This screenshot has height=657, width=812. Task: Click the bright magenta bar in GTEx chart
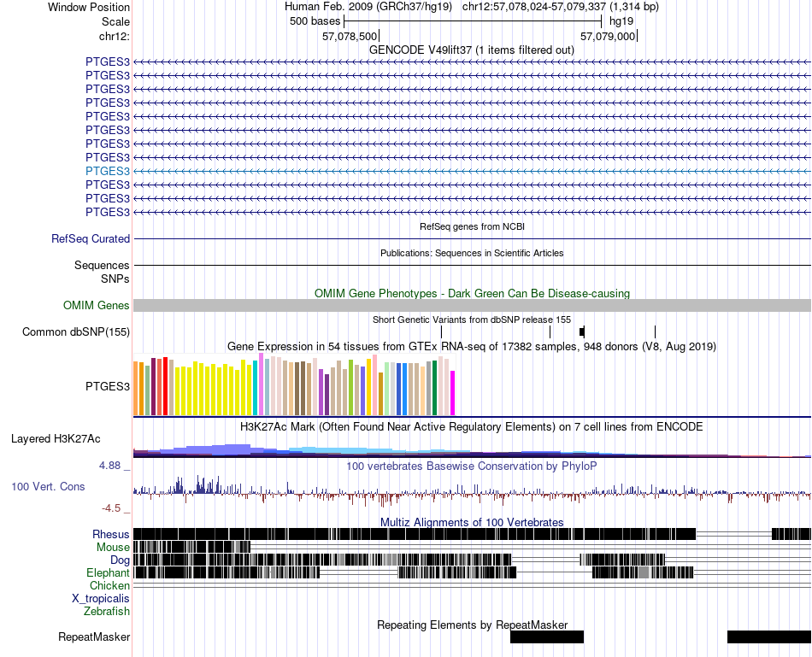[x=453, y=393]
